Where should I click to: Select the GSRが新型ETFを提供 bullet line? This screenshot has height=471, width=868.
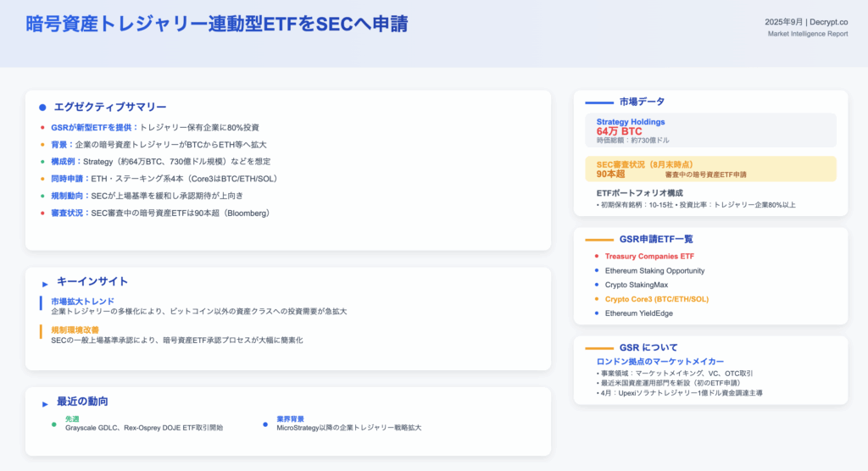(155, 127)
